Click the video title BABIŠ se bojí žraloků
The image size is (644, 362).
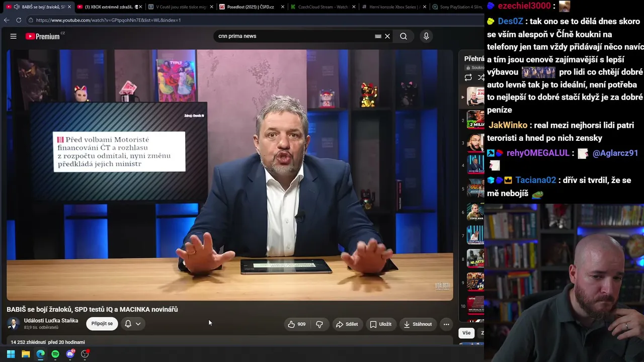pos(92,309)
